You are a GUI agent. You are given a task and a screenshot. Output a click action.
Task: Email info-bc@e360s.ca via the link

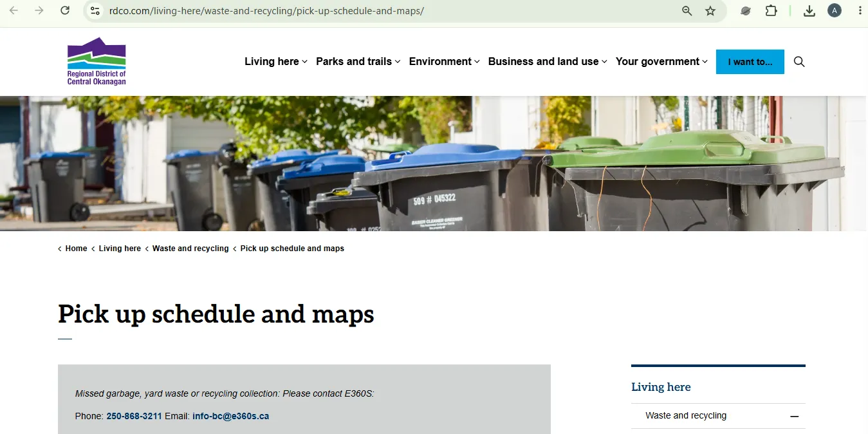tap(230, 416)
